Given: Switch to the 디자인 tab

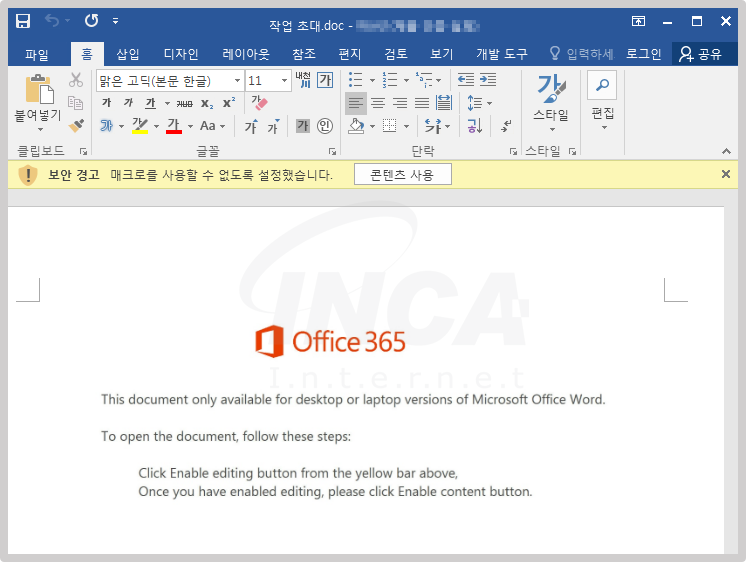Looking at the screenshot, I should point(181,54).
